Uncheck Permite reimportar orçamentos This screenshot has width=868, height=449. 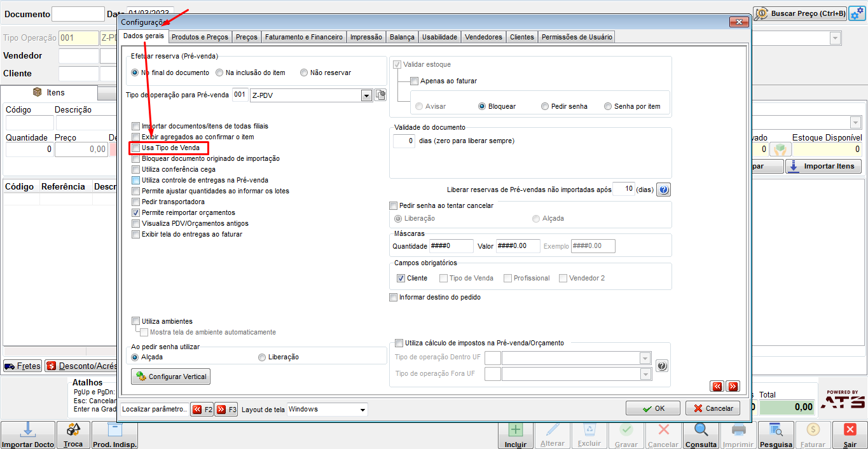click(135, 213)
